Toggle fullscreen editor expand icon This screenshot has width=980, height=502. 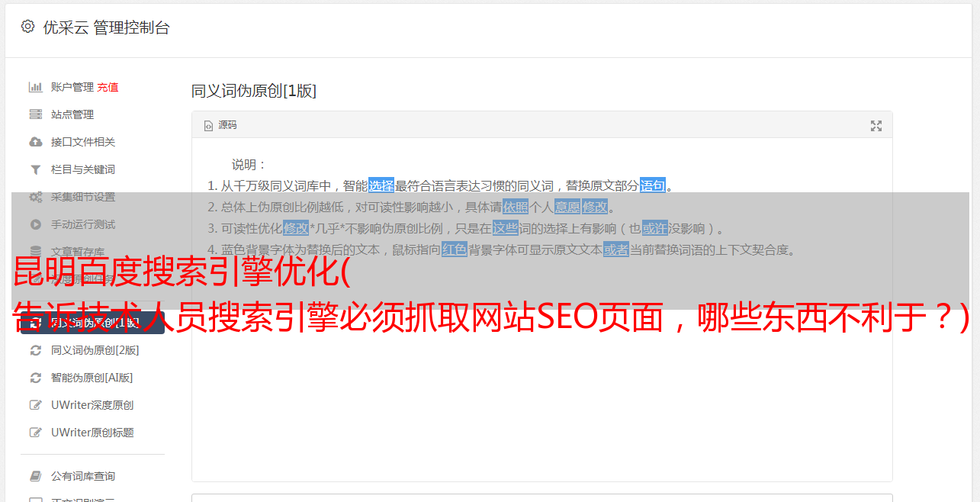pyautogui.click(x=876, y=126)
